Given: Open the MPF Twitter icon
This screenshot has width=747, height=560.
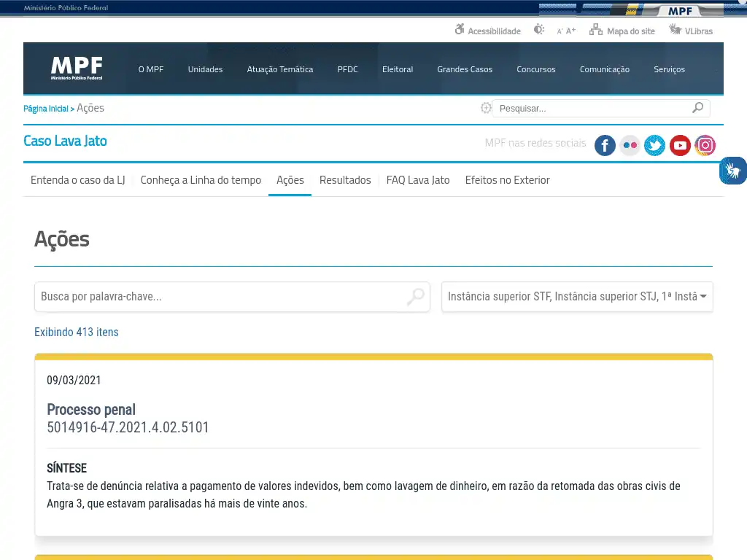Looking at the screenshot, I should pos(654,146).
